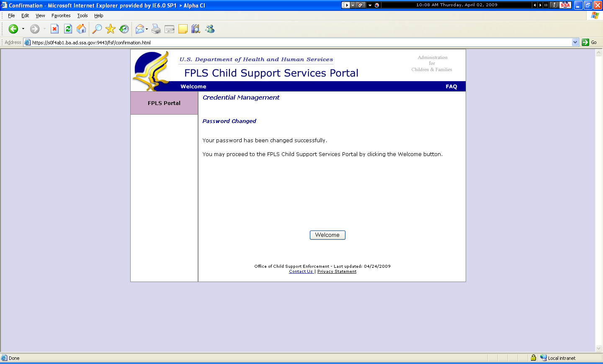The height and width of the screenshot is (364, 603).
Task: Open the Favorites star panel
Action: coord(111,29)
